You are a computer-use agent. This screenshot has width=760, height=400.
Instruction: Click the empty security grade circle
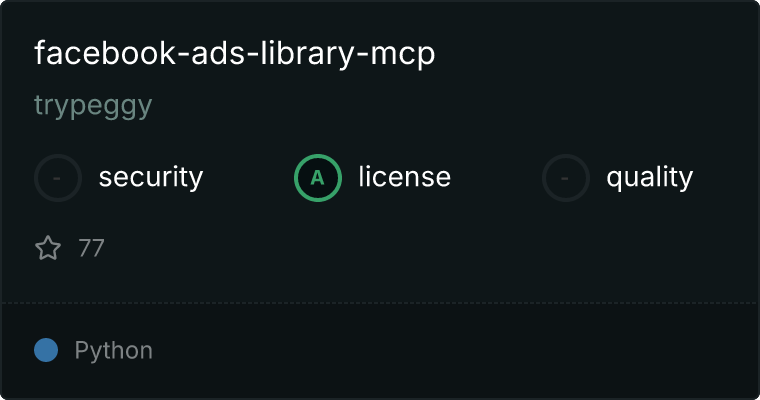click(x=58, y=178)
